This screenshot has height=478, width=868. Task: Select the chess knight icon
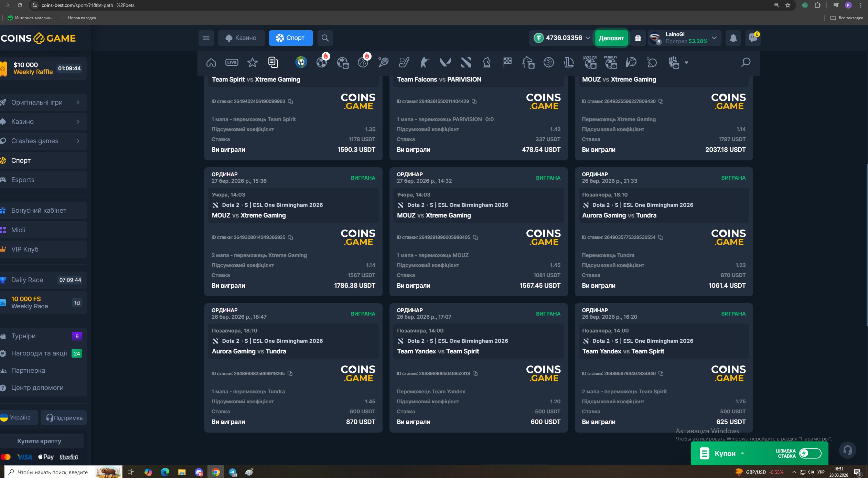[486, 62]
